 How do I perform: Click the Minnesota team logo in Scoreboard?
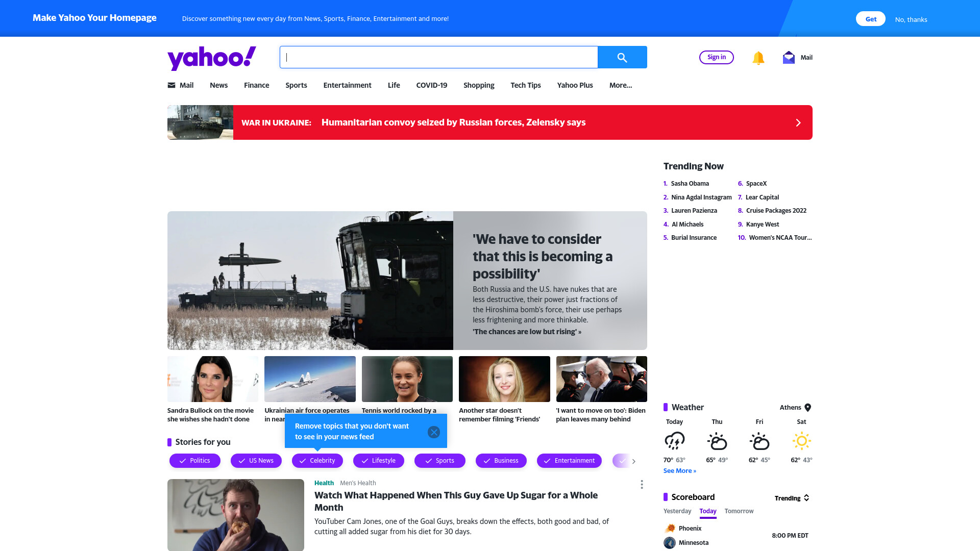pyautogui.click(x=670, y=543)
